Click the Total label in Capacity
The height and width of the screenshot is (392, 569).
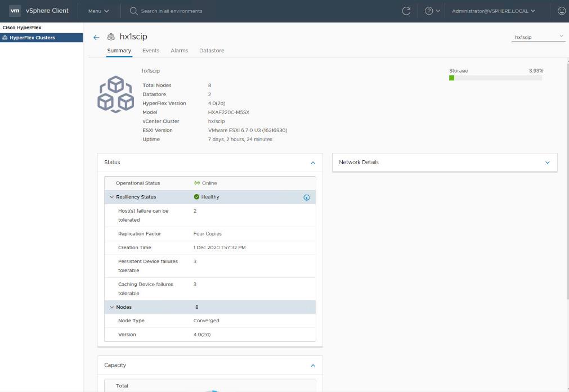pos(122,386)
